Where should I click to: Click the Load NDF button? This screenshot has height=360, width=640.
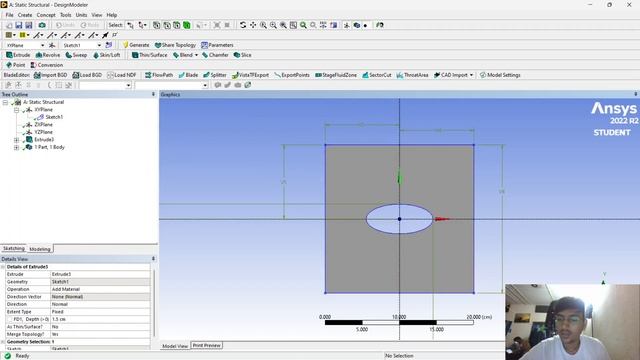[122, 75]
